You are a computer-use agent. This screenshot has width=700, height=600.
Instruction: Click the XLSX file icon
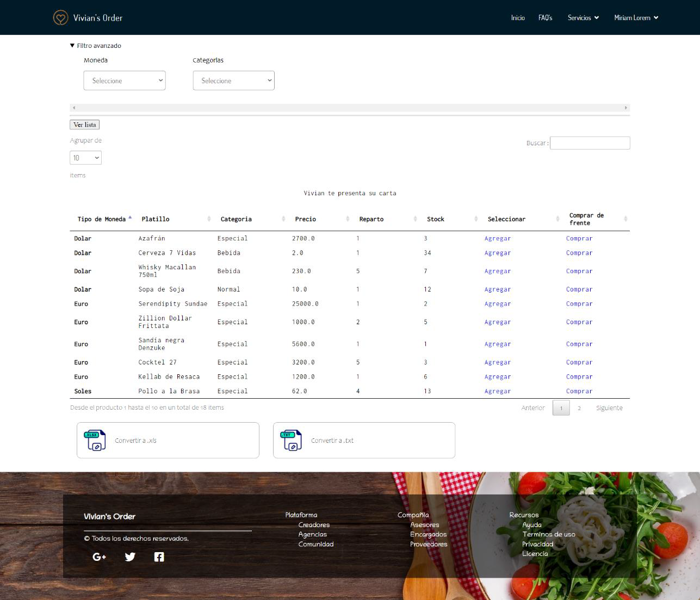(95, 441)
